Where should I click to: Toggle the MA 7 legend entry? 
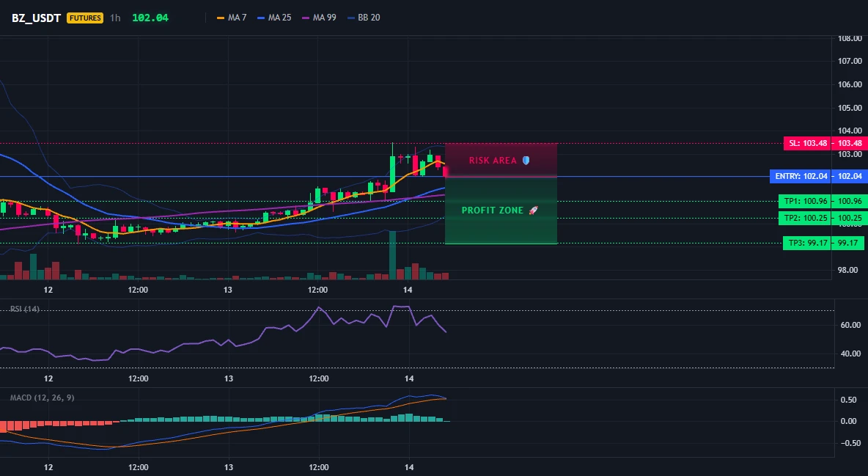[x=232, y=18]
